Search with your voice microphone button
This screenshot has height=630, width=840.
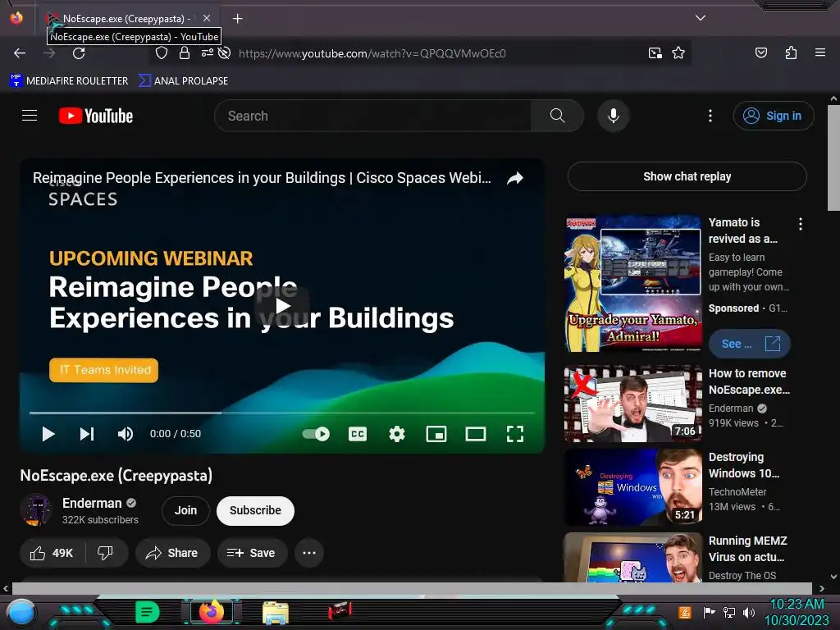[614, 116]
